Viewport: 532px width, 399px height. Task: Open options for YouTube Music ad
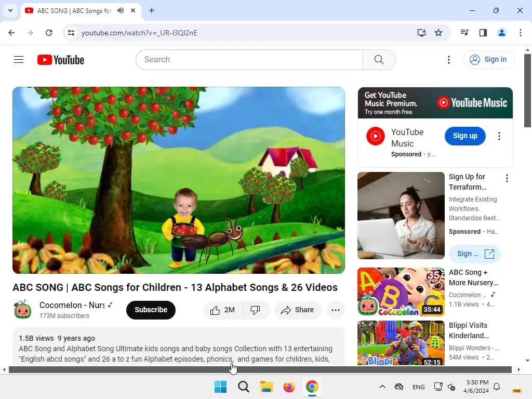click(x=499, y=136)
